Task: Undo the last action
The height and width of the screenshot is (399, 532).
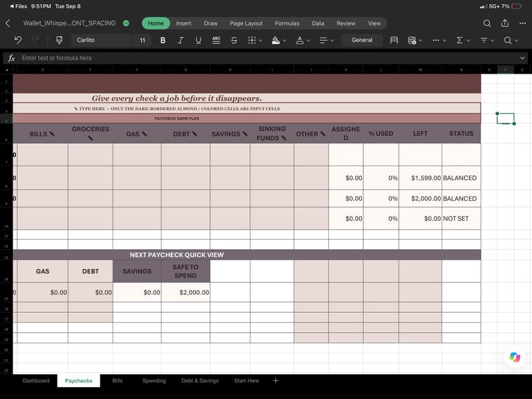Action: [17, 40]
